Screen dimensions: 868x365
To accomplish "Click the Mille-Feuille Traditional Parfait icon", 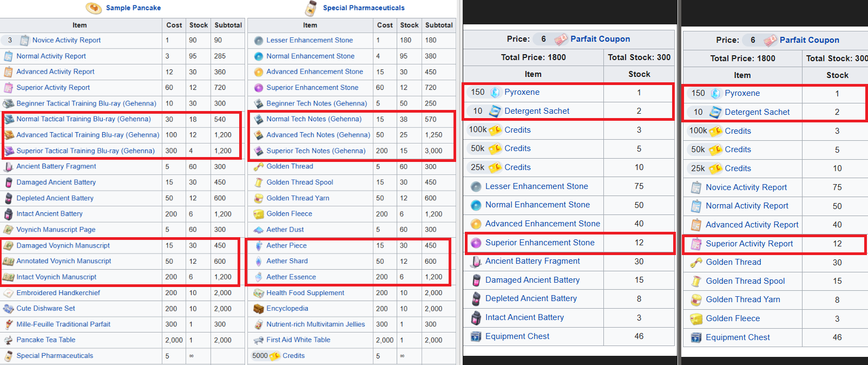I will click(x=9, y=324).
